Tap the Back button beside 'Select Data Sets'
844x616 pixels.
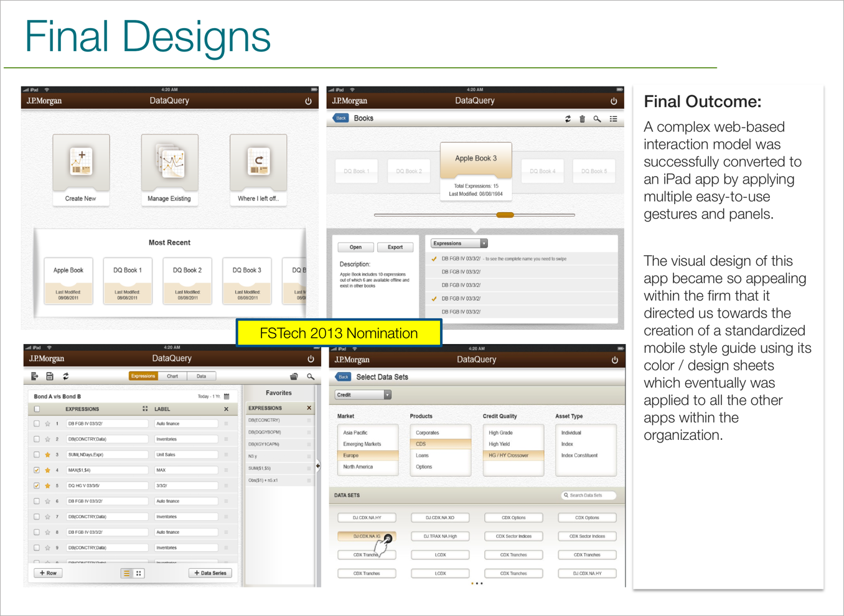pos(343,377)
